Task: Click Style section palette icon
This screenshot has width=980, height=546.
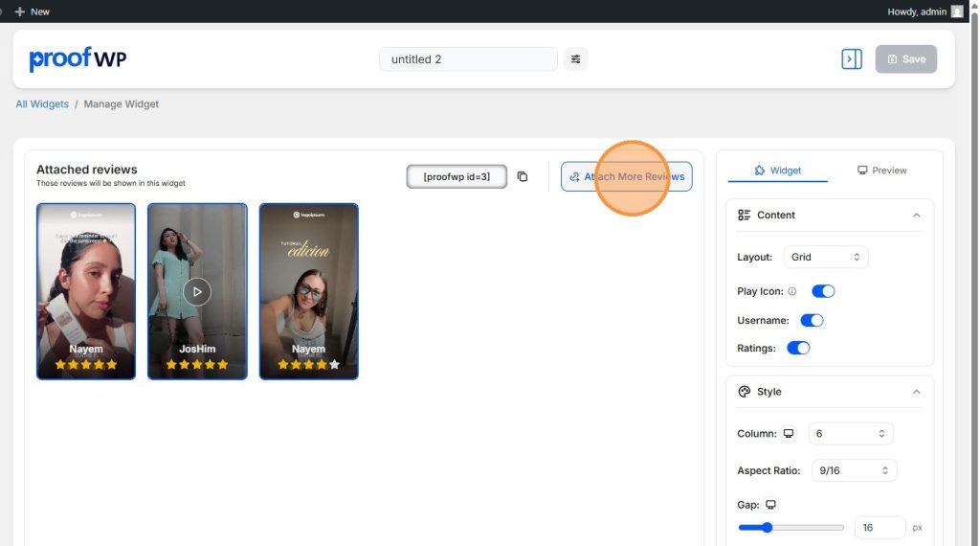Action: click(744, 392)
